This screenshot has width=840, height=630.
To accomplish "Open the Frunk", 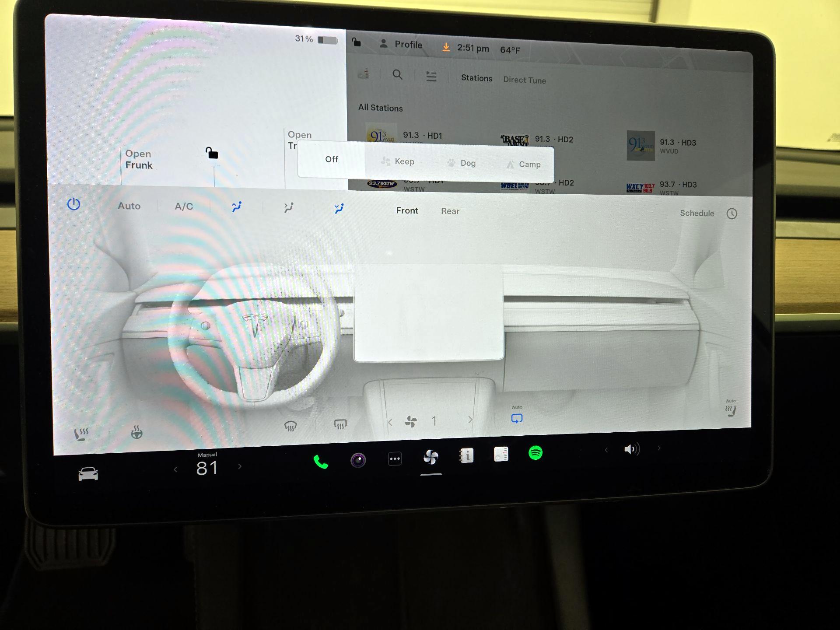I will (139, 160).
